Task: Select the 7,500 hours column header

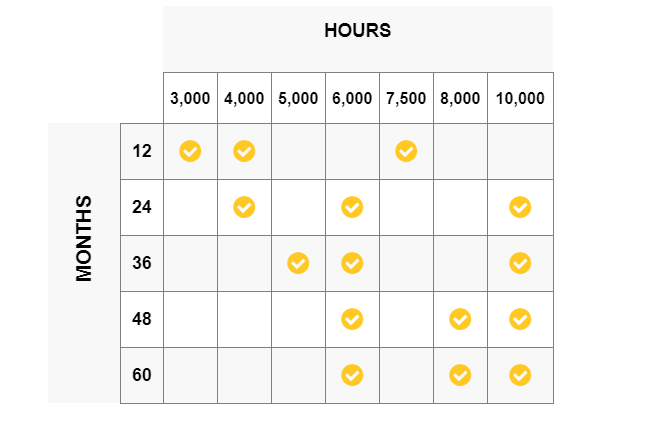Action: (x=406, y=99)
